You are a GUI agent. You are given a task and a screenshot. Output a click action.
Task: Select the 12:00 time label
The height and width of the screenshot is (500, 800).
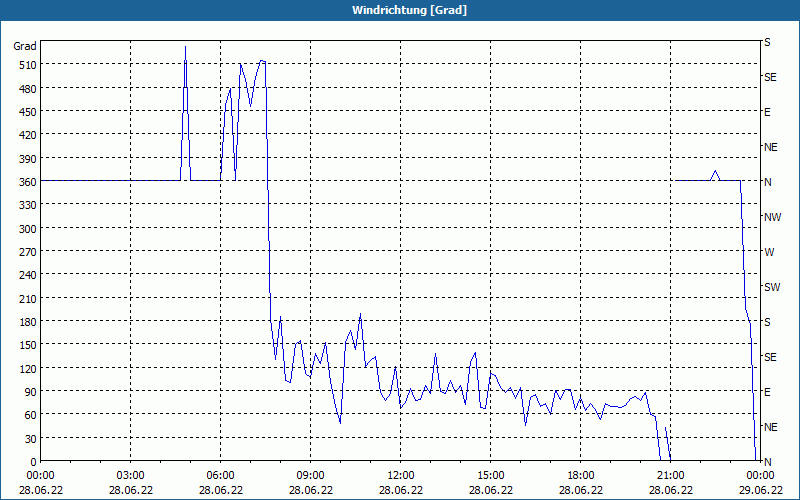(400, 475)
